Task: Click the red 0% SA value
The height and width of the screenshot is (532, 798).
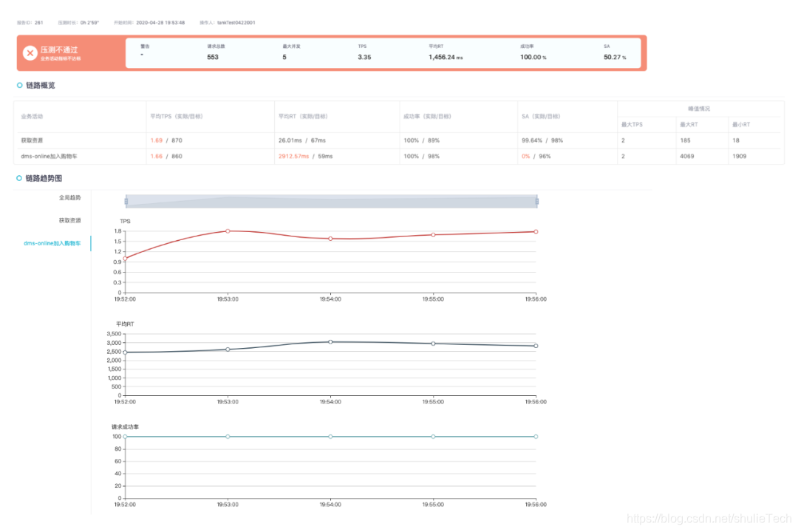Action: 526,157
